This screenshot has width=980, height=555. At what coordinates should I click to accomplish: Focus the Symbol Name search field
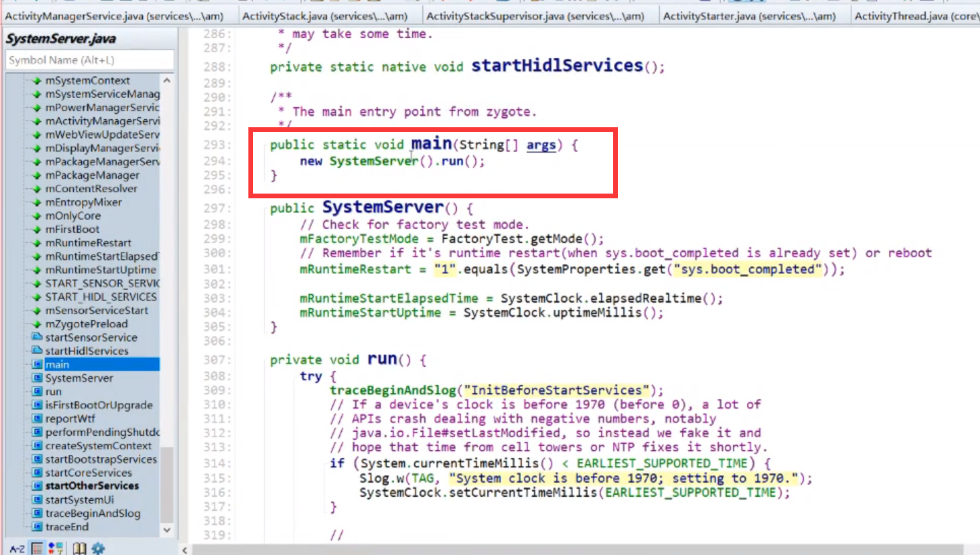tap(89, 60)
